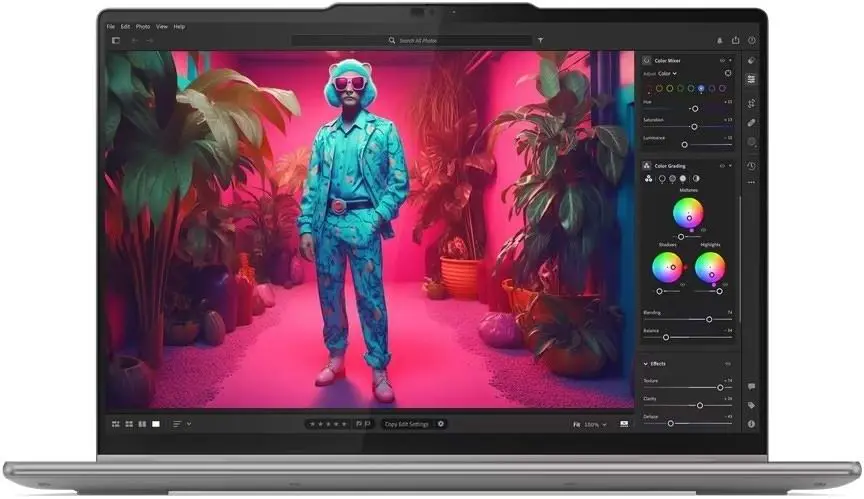Open the three-dot more options
The height and width of the screenshot is (499, 864).
[x=752, y=182]
